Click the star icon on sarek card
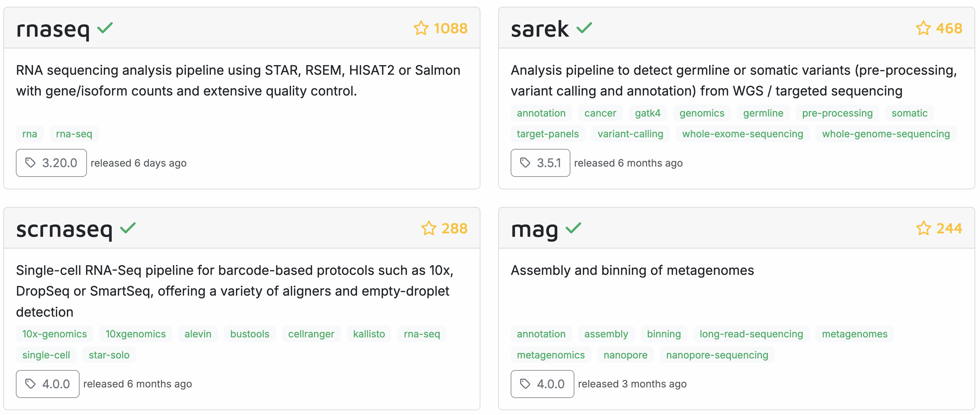980x415 pixels. (x=923, y=28)
